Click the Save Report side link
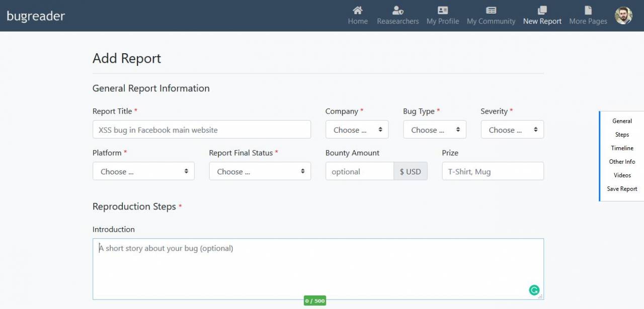Image resolution: width=644 pixels, height=309 pixels. [622, 189]
